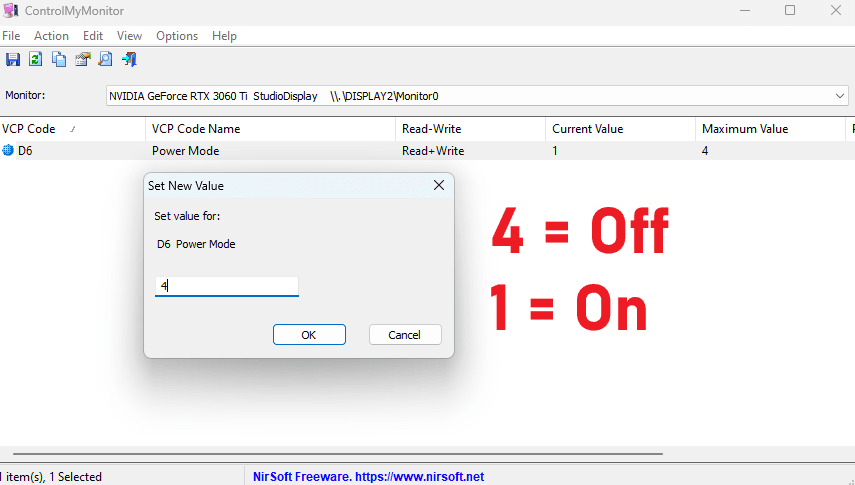Viewport: 855px width, 485px height.
Task: Sort by VCP Code column header
Action: [x=28, y=129]
